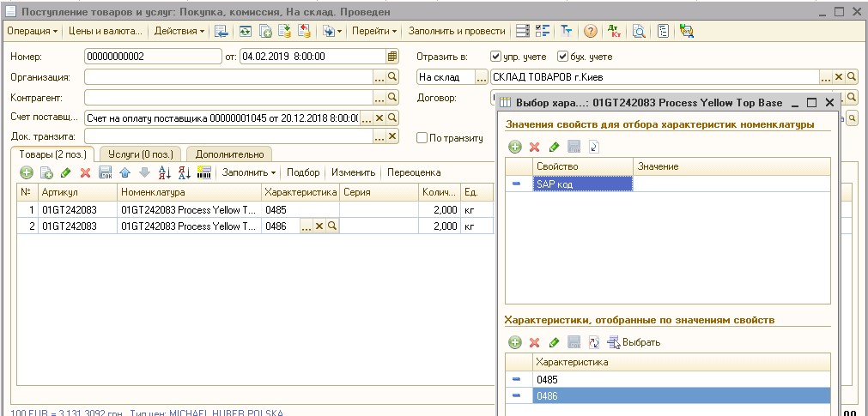Add a new characteristic with green plus icon
The image size is (868, 416).
click(515, 342)
